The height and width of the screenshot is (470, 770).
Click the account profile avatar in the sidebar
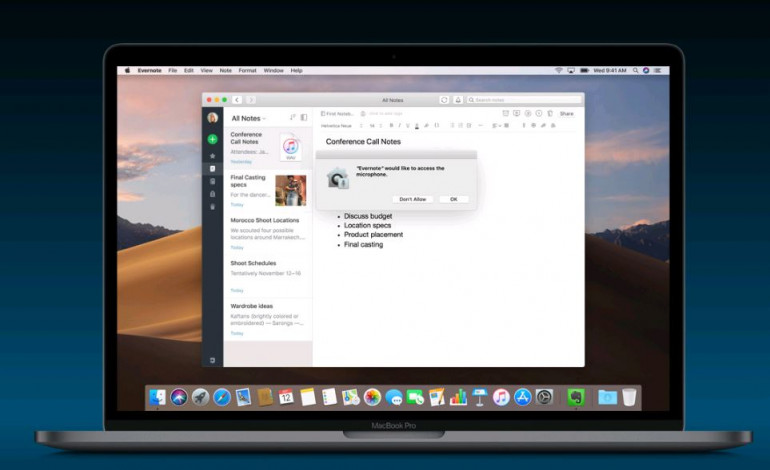[x=212, y=118]
